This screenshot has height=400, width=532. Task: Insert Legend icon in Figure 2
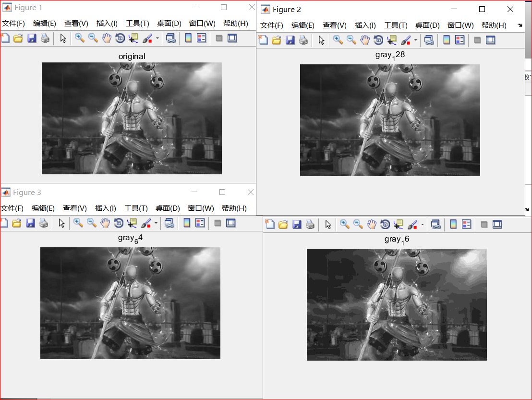click(x=459, y=40)
